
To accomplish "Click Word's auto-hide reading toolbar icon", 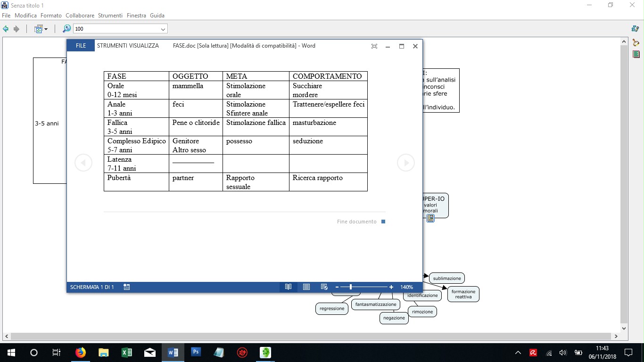I will 374,46.
